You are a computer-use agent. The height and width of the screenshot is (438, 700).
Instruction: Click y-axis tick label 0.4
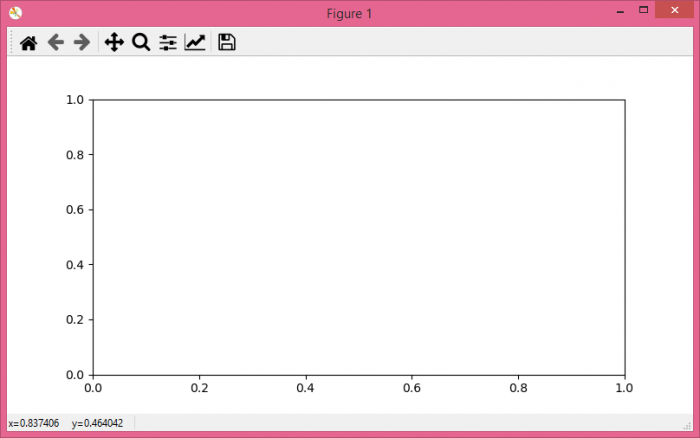[x=75, y=265]
